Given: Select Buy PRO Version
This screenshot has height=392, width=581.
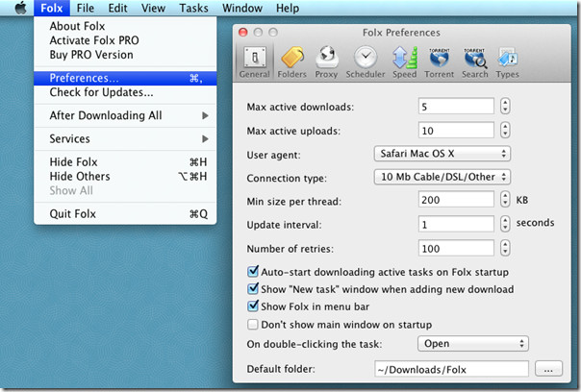Looking at the screenshot, I should [x=125, y=55].
